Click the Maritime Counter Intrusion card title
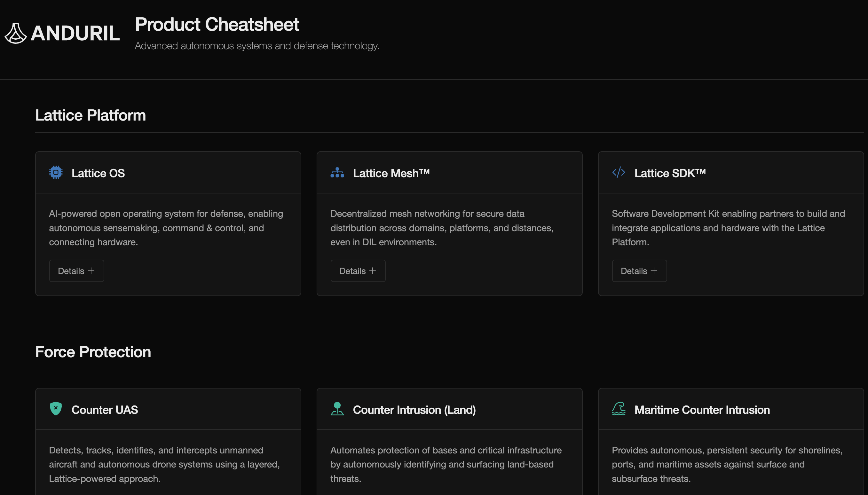868x495 pixels. point(702,410)
